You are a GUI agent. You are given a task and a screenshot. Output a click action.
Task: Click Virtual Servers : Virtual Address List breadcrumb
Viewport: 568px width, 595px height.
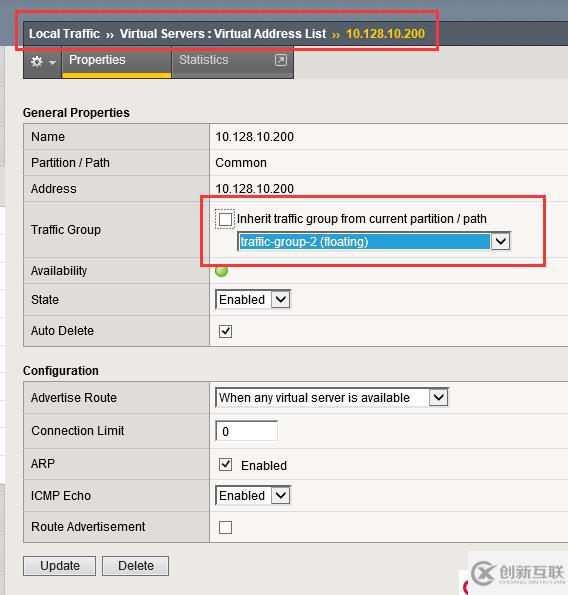point(223,34)
